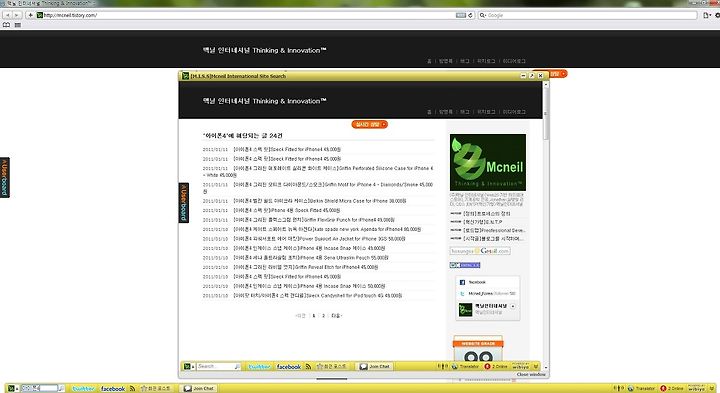This screenshot has height=393, width=720.
Task: Click the Twitter Mcneil_Jones row in widget
Action: click(488, 293)
